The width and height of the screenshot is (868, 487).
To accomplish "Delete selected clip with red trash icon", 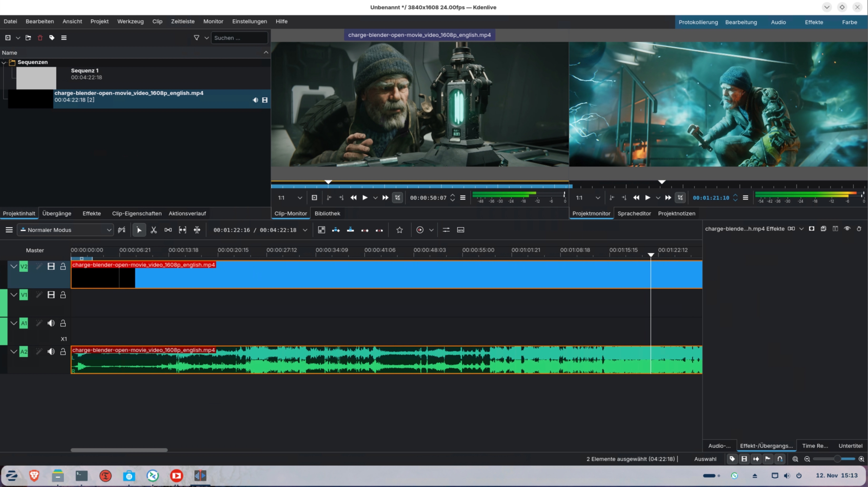I will pyautogui.click(x=40, y=38).
